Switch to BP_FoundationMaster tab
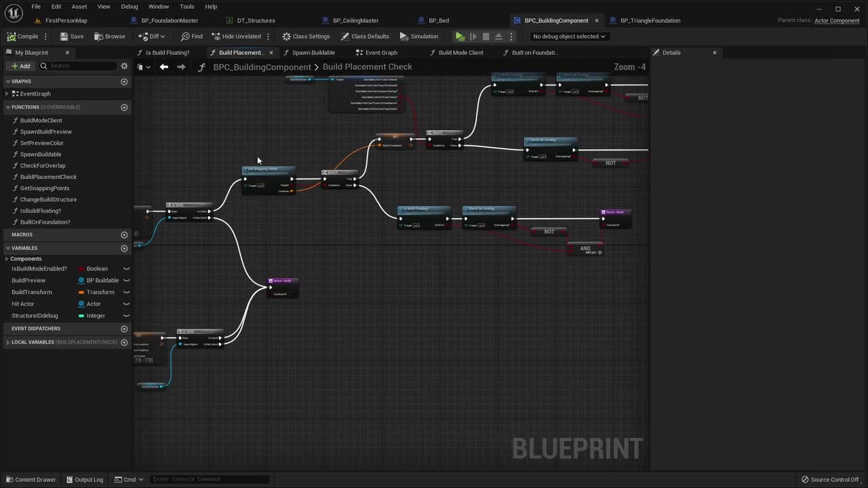This screenshot has height=488, width=868. [170, 20]
